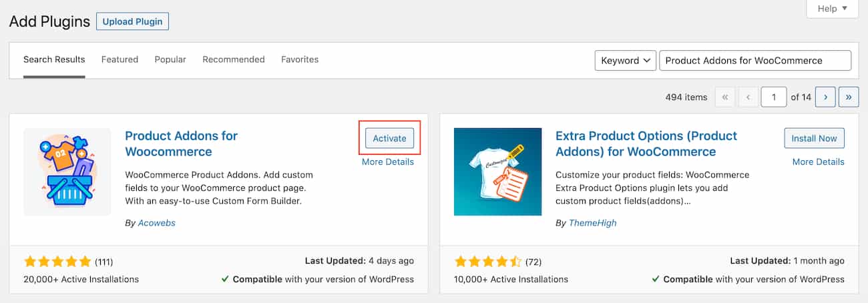Viewport: 868px width, 303px height.
Task: Click the Upload Plugin button
Action: point(133,21)
